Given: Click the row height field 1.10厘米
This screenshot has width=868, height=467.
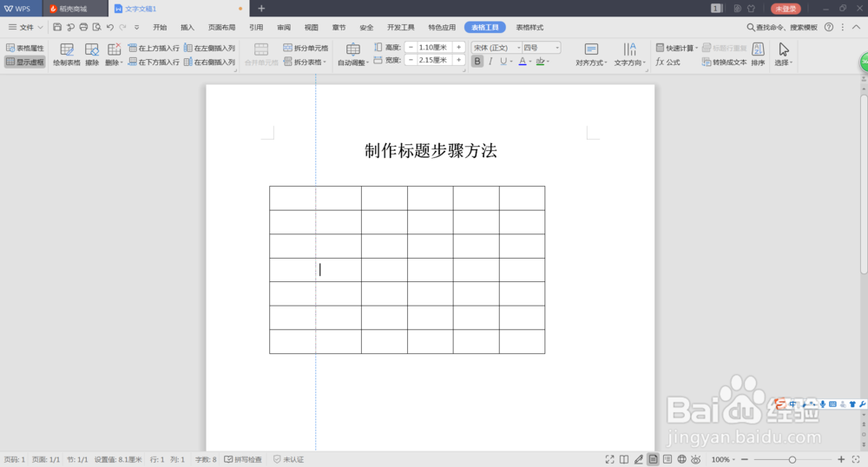Looking at the screenshot, I should tap(435, 48).
